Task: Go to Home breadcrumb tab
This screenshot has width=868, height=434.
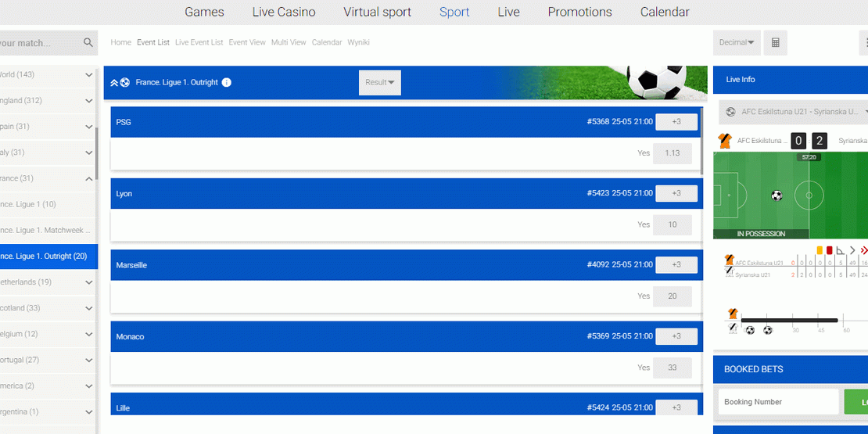Action: coord(120,42)
